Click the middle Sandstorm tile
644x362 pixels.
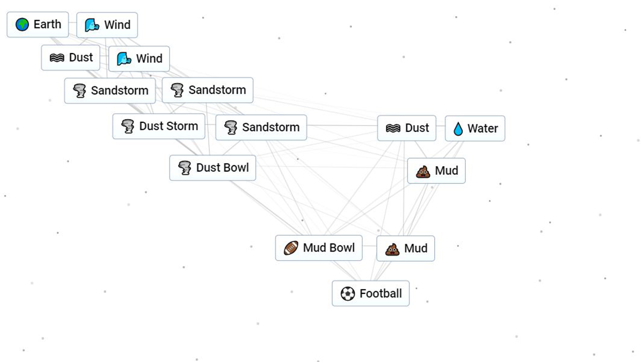[207, 90]
